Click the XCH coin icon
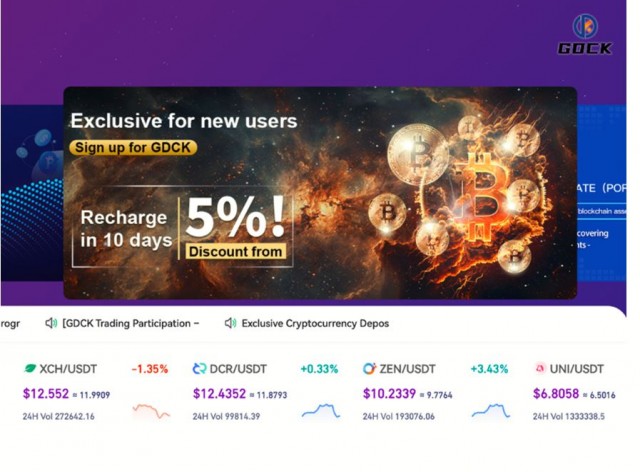The width and height of the screenshot is (640, 472). [30, 369]
